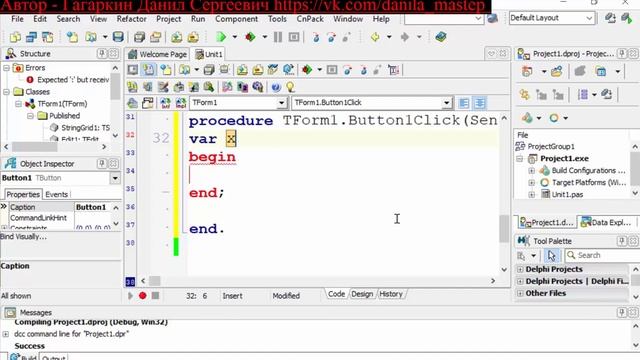Viewport: 640px width, 360px height.
Task: Click the magnifier icon in editor toolbar second row
Action: pos(209,87)
